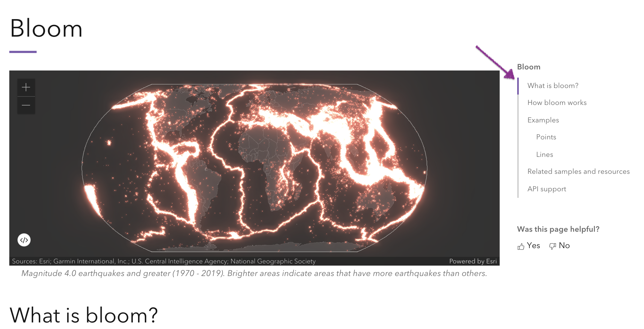Click the zoom out (–) map control

pyautogui.click(x=26, y=104)
